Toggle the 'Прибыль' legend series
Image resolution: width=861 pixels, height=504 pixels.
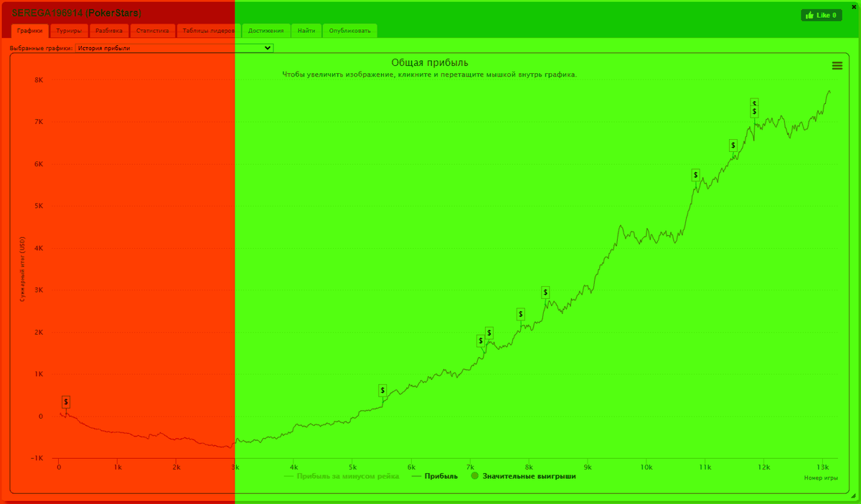point(435,475)
